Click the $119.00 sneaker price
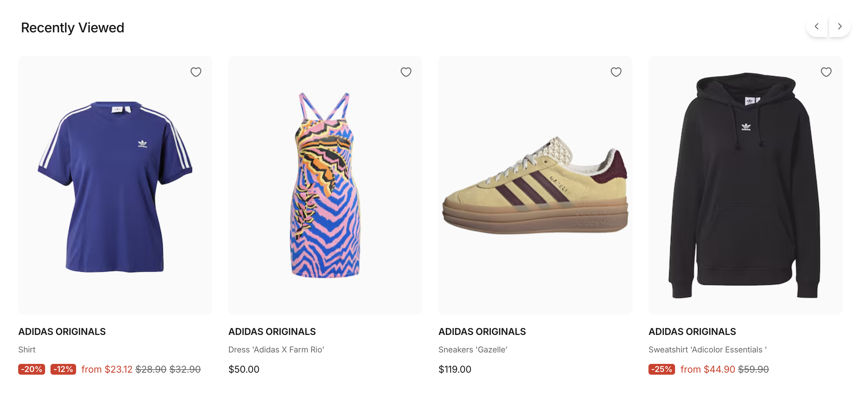Viewport: 868px width, 405px height. (455, 369)
